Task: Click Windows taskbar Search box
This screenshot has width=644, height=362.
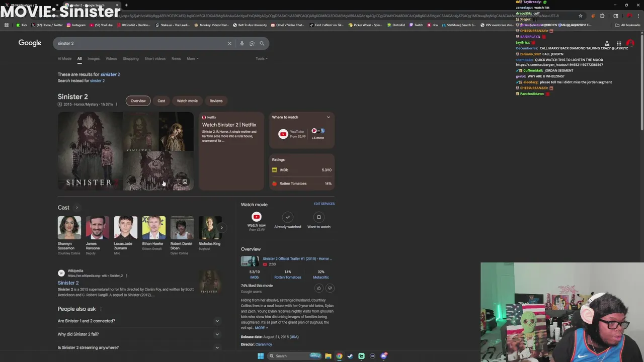Action: click(x=294, y=356)
